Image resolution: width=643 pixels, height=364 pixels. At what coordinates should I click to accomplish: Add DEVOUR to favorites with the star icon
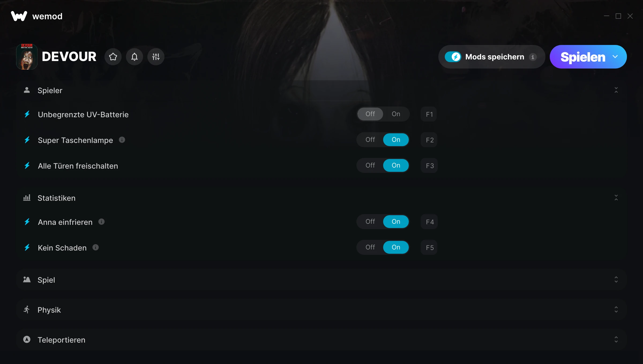(x=113, y=57)
